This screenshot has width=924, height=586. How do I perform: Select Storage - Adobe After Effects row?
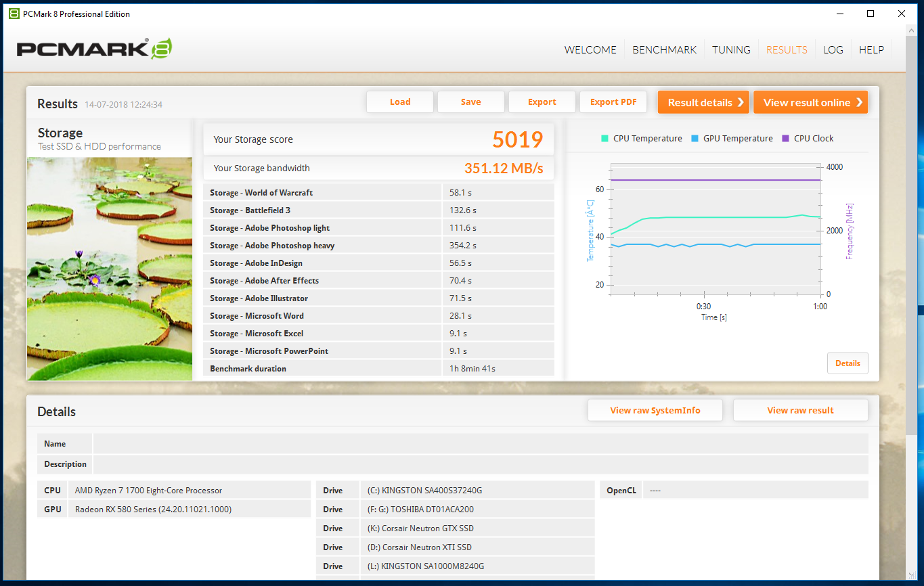tap(378, 281)
